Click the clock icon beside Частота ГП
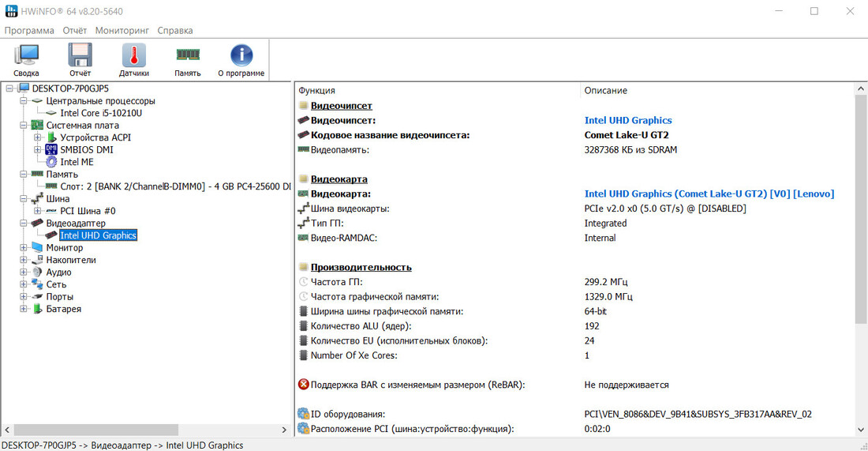Image resolution: width=868 pixels, height=451 pixels. pyautogui.click(x=303, y=281)
